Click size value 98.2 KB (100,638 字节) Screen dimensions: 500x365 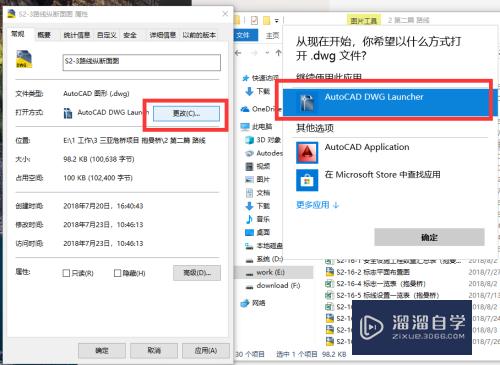tap(99, 159)
